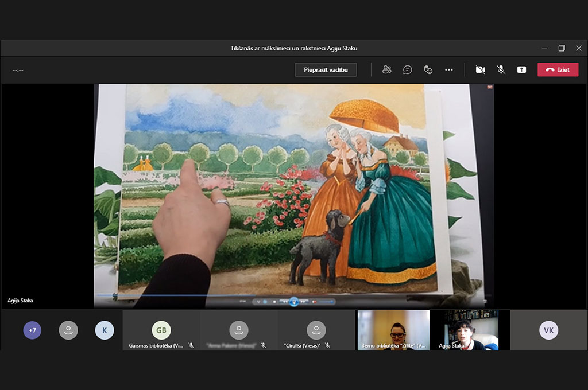Open the More actions ellipsis menu
The height and width of the screenshot is (390, 588).
448,69
